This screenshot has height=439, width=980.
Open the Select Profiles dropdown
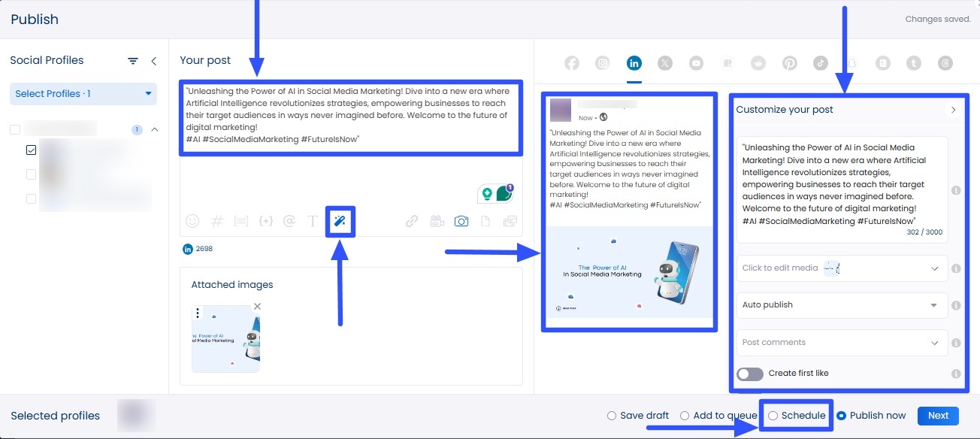pyautogui.click(x=83, y=93)
